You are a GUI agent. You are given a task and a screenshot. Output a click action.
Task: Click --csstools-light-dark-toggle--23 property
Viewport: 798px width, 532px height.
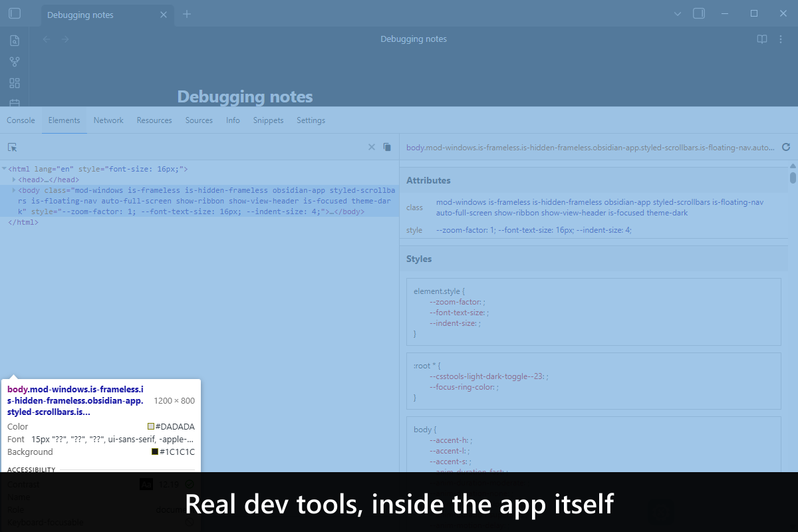pyautogui.click(x=488, y=376)
